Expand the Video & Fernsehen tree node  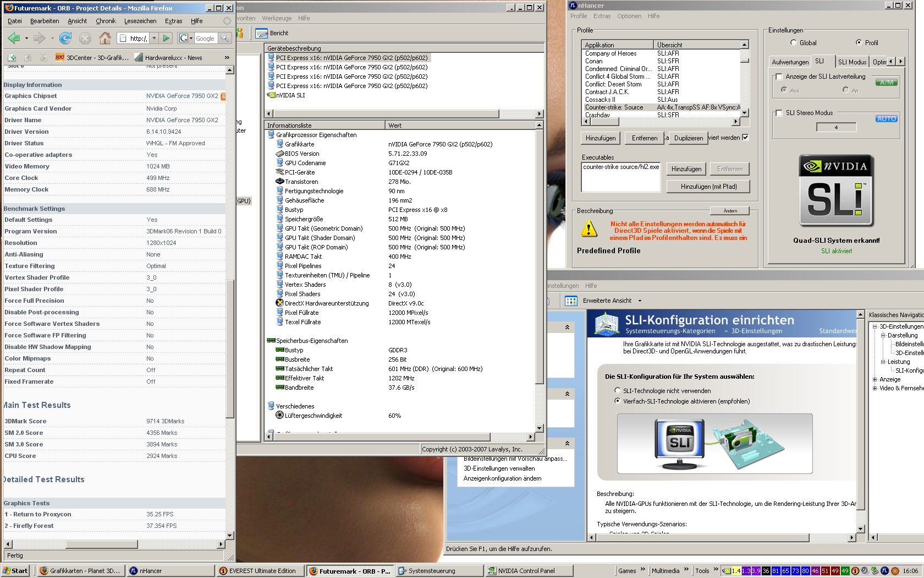coord(875,388)
